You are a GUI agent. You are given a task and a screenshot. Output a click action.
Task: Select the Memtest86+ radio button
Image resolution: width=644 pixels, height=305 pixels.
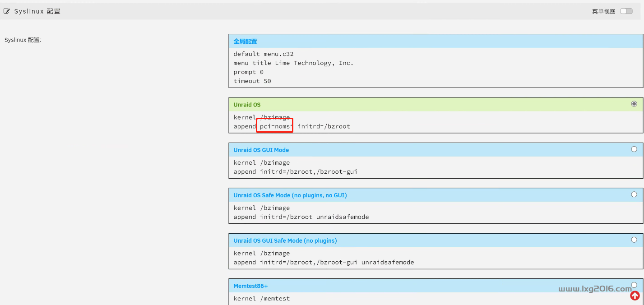click(634, 285)
